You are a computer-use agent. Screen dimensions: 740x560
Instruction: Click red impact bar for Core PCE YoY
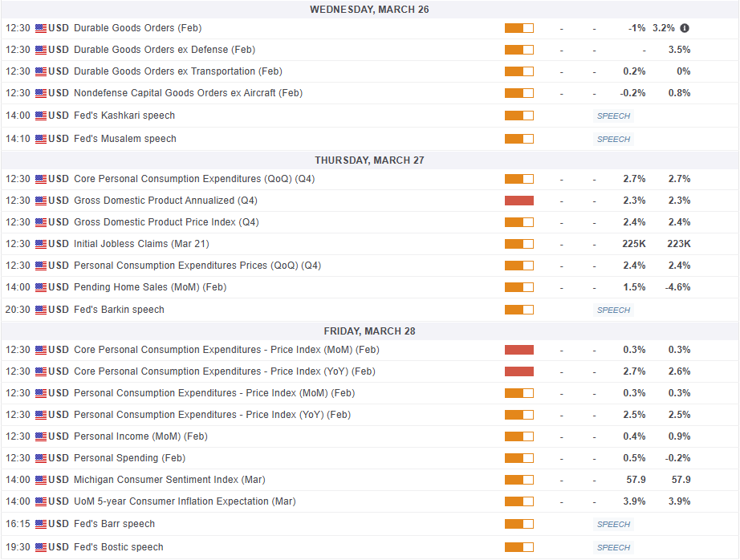coord(518,371)
